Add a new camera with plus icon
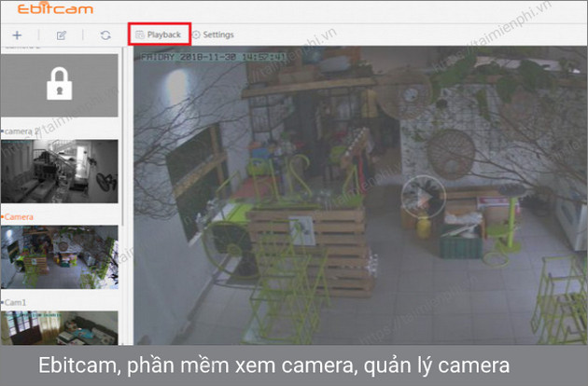588x386 pixels. [x=17, y=35]
